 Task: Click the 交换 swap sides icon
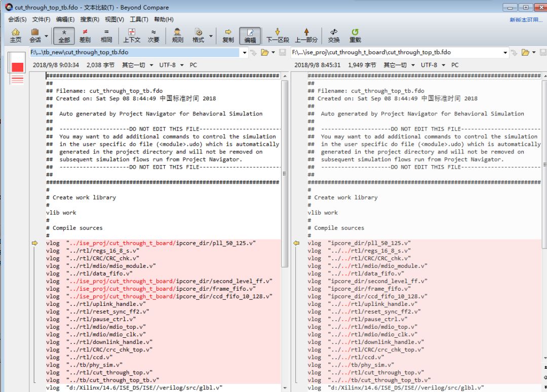(x=334, y=35)
